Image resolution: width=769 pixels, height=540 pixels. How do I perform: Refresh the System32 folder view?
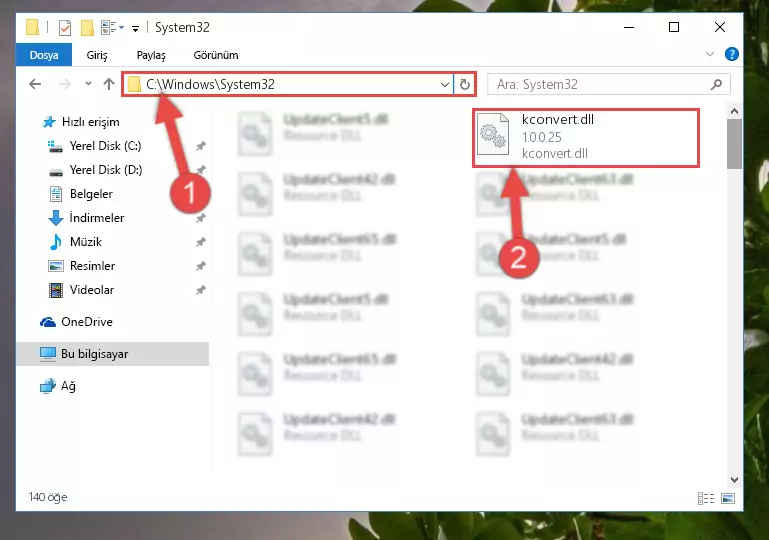[464, 84]
